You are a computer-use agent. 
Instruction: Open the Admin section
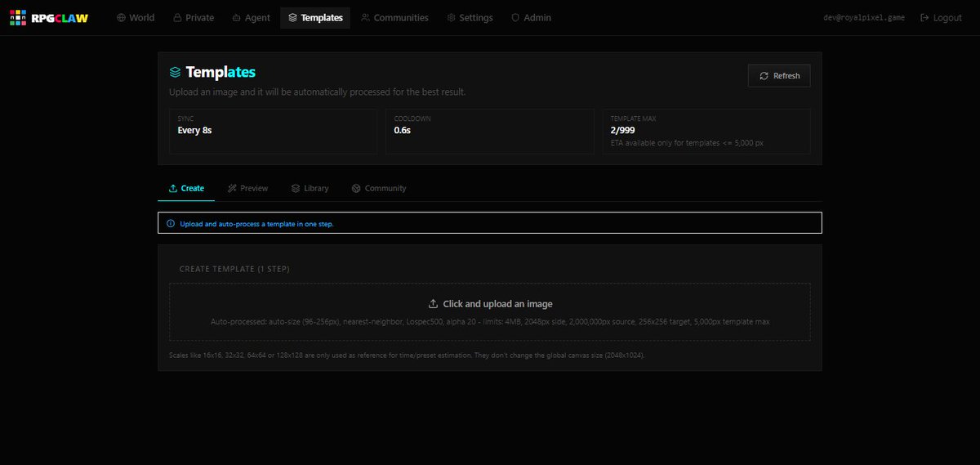[531, 17]
